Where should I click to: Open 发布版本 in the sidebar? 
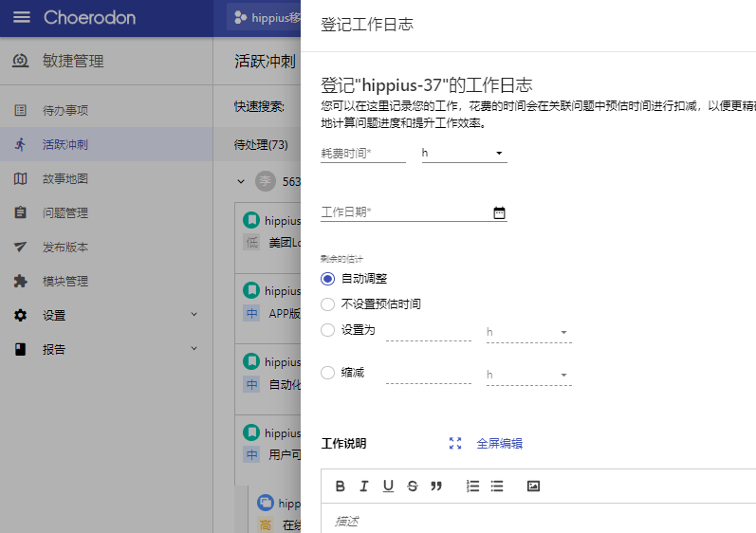[106, 247]
